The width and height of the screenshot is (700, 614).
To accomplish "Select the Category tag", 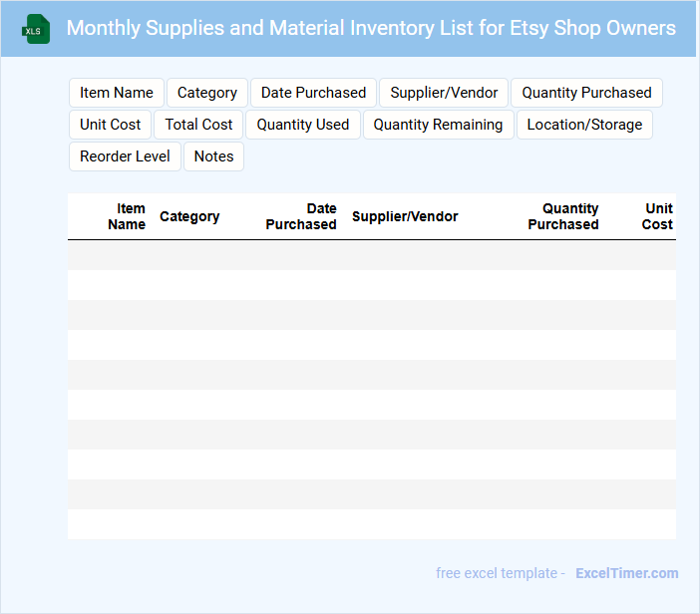I will click(x=207, y=93).
